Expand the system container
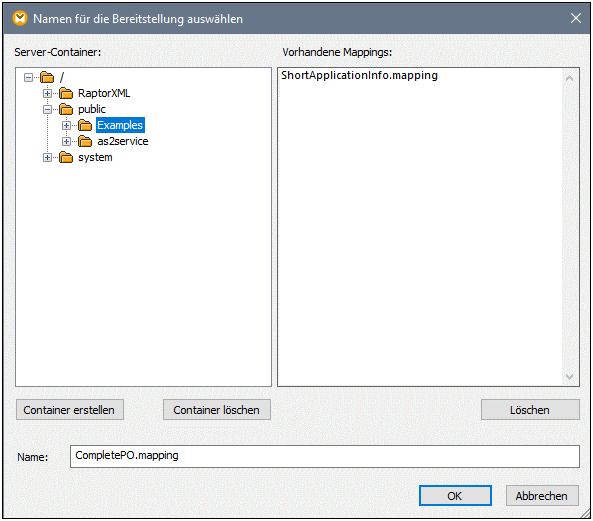This screenshot has width=593, height=521. 47,157
